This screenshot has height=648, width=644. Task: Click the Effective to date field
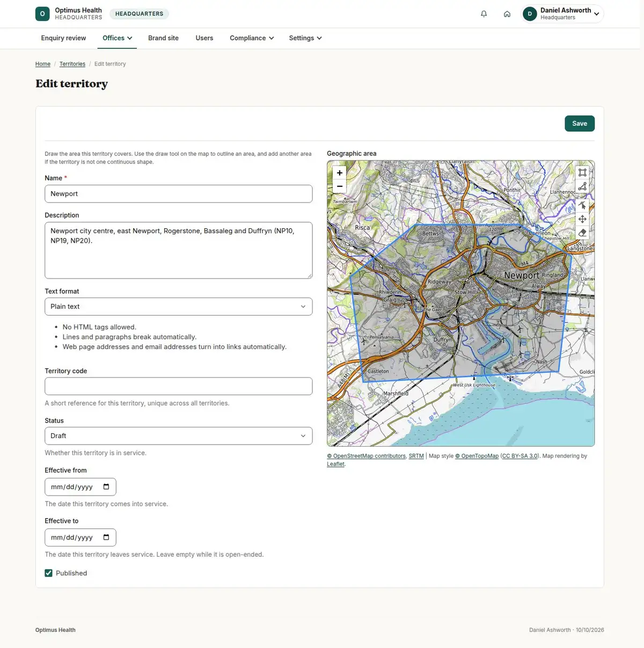(x=80, y=537)
